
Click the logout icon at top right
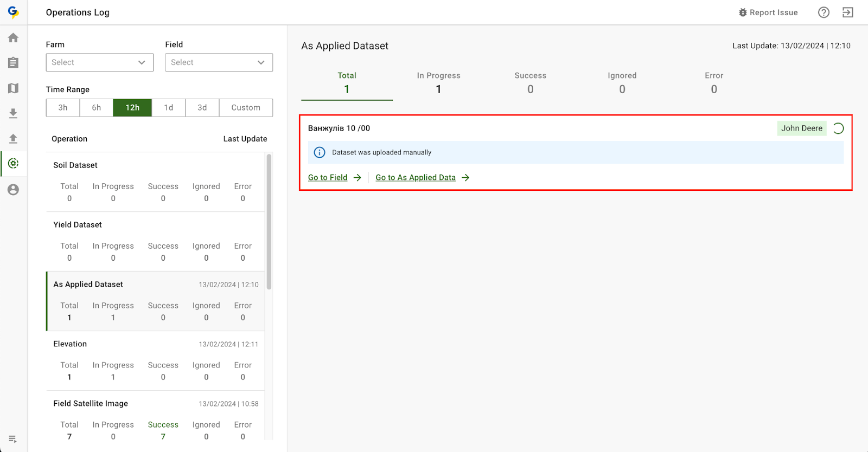[847, 12]
